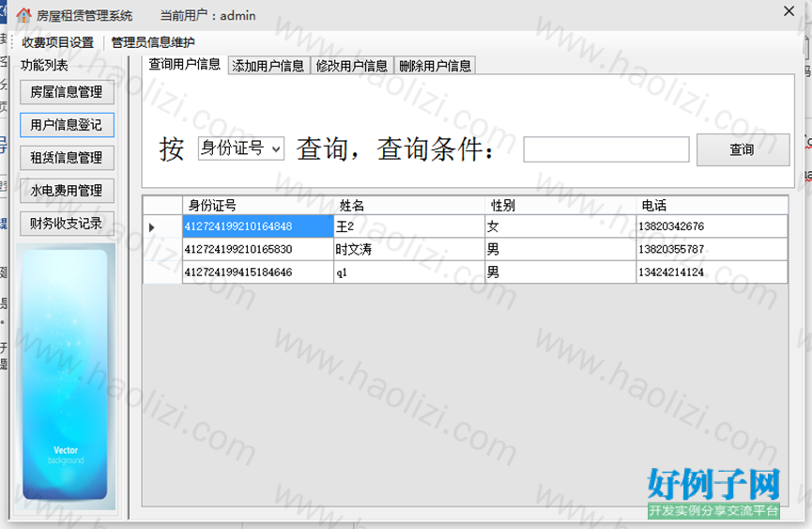Click the 用户信息登记 button

coord(67,125)
